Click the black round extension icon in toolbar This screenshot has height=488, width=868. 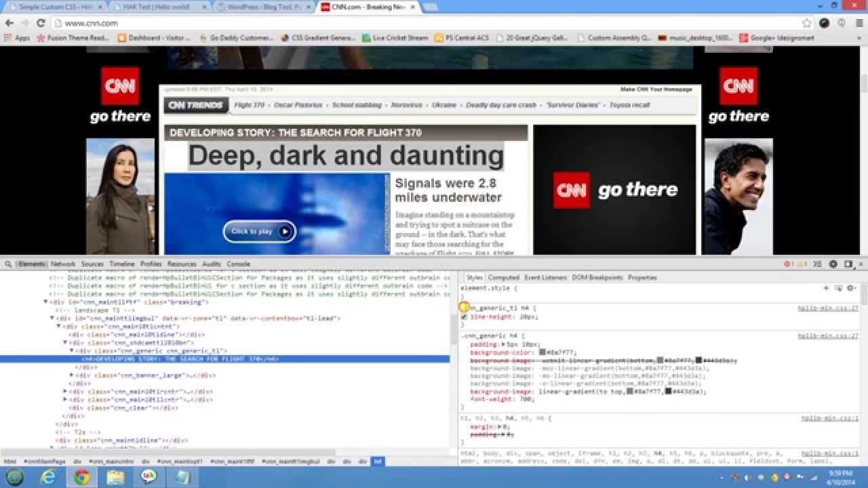pos(824,23)
